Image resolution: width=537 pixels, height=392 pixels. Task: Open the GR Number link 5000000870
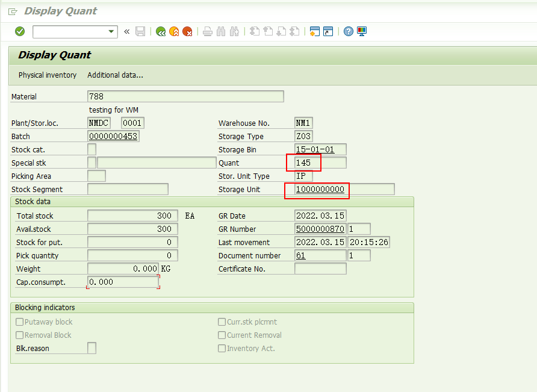pyautogui.click(x=320, y=229)
